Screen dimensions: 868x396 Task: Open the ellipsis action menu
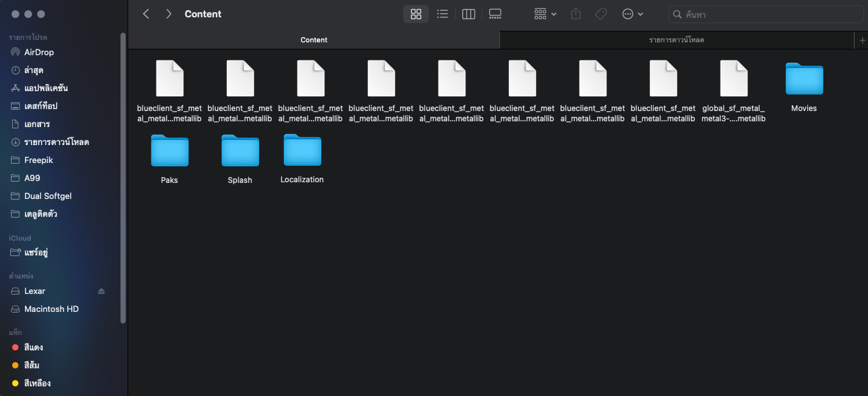coord(633,14)
